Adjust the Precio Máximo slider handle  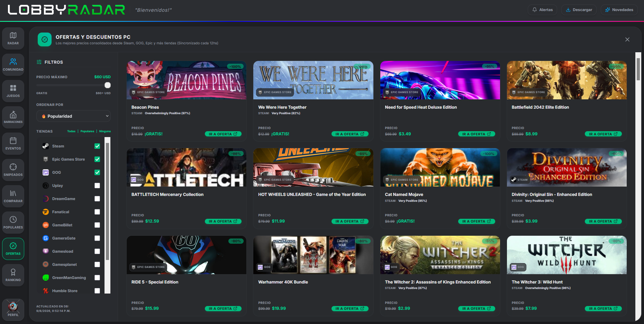click(x=108, y=85)
